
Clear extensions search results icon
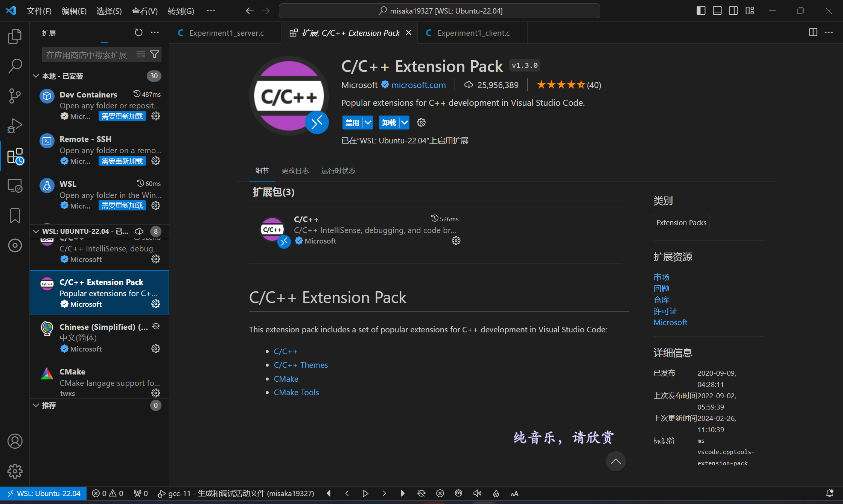click(141, 55)
